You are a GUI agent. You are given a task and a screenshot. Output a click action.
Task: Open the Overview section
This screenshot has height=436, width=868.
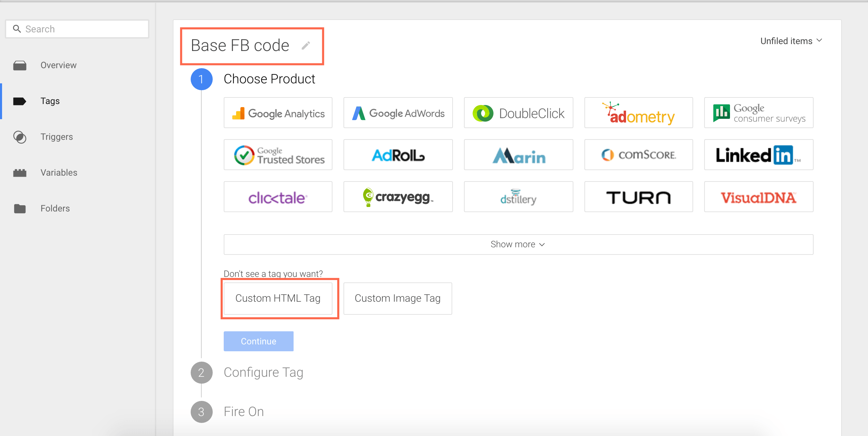pos(59,65)
